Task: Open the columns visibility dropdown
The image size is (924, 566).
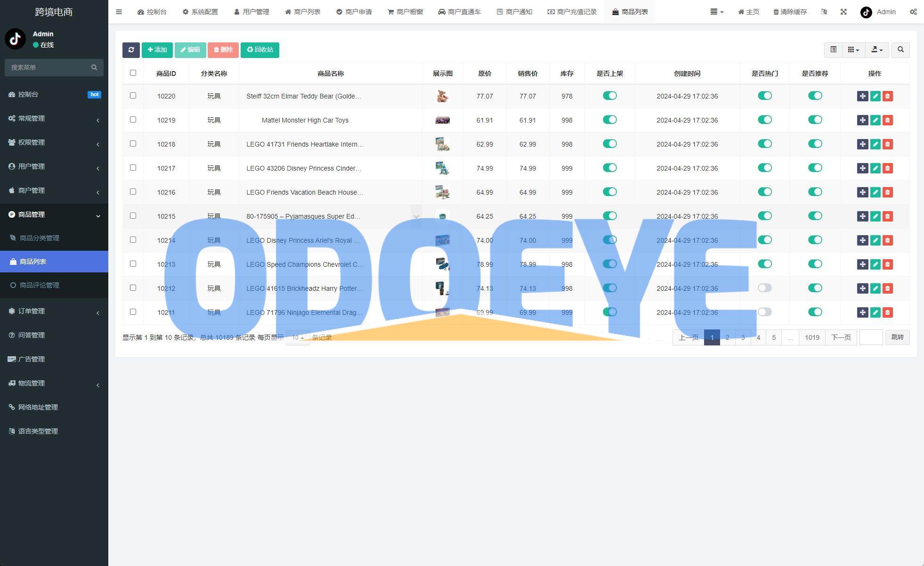Action: pyautogui.click(x=853, y=50)
